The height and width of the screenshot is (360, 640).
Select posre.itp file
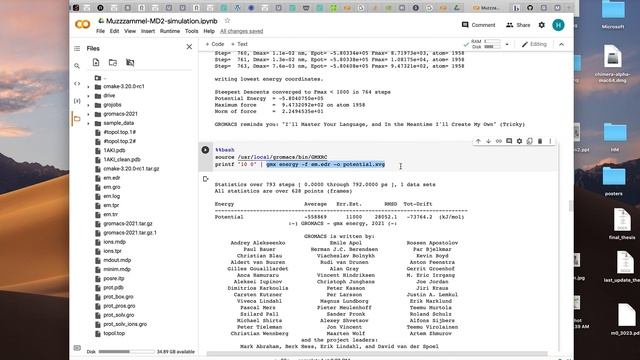tap(113, 278)
